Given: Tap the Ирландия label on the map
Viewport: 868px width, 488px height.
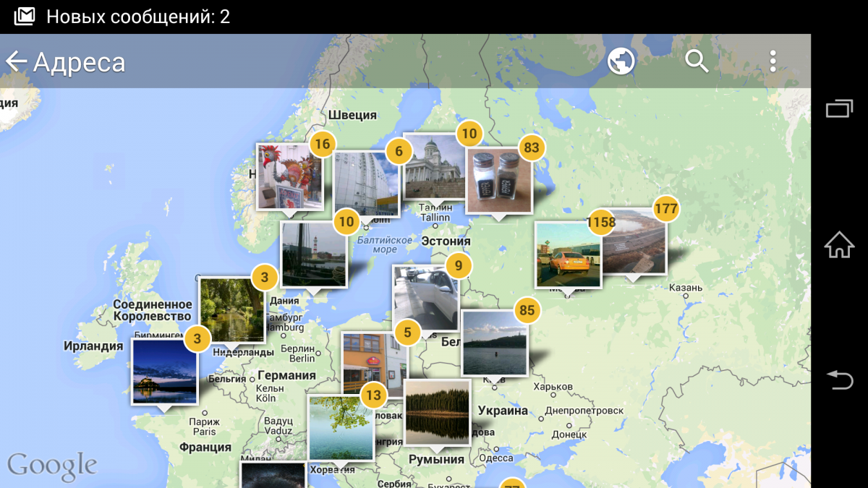Looking at the screenshot, I should [x=93, y=346].
